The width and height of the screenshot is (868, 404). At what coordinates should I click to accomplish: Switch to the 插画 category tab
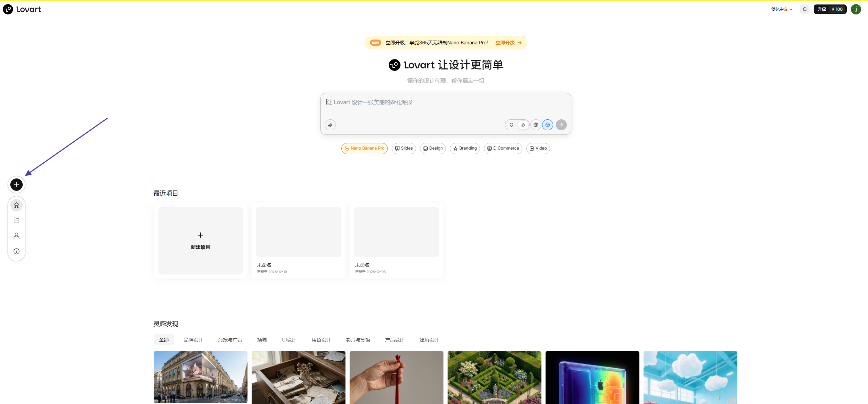(x=262, y=339)
